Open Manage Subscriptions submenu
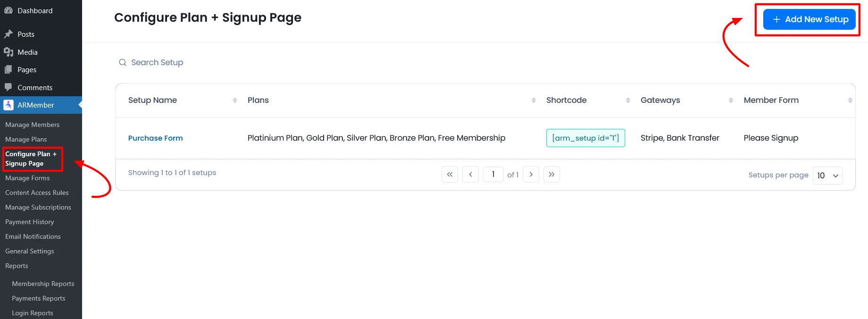Screen dimensions: 868x319 click(x=38, y=207)
